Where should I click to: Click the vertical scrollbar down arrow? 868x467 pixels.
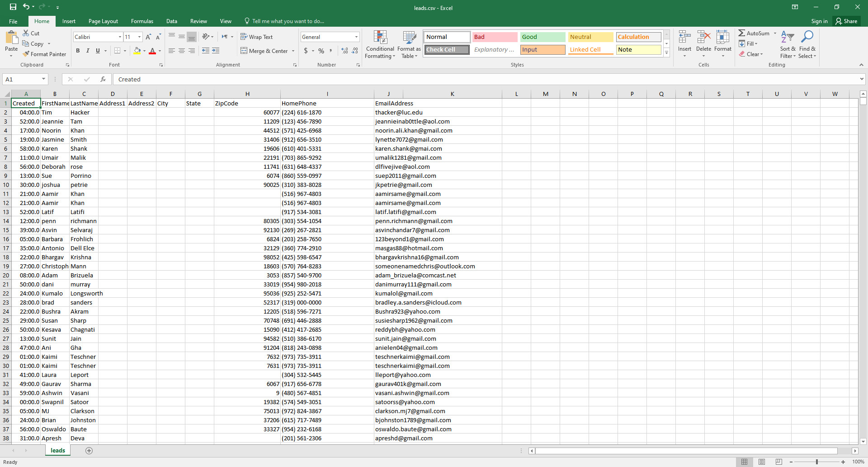point(863,441)
